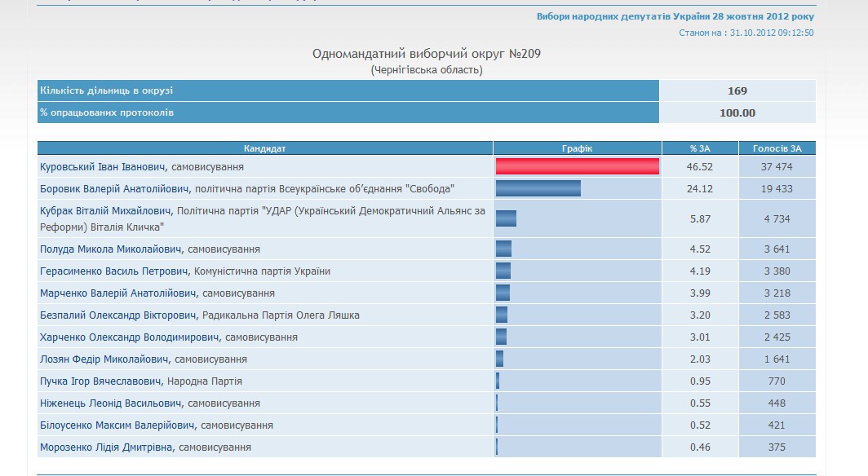Viewport: 868px width, 476px height.
Task: Click the 37 474 votes cell
Action: pyautogui.click(x=777, y=167)
